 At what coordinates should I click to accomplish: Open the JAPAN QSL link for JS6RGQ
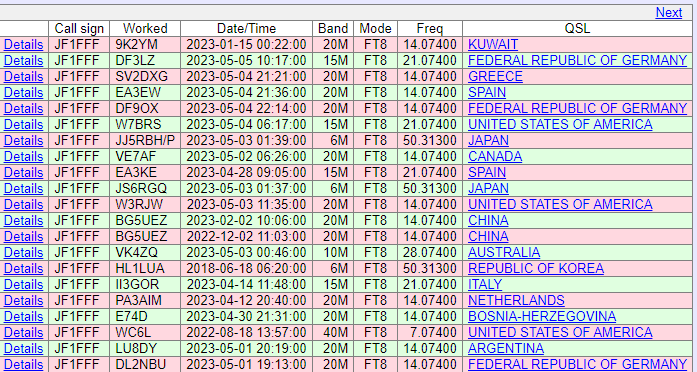[488, 188]
